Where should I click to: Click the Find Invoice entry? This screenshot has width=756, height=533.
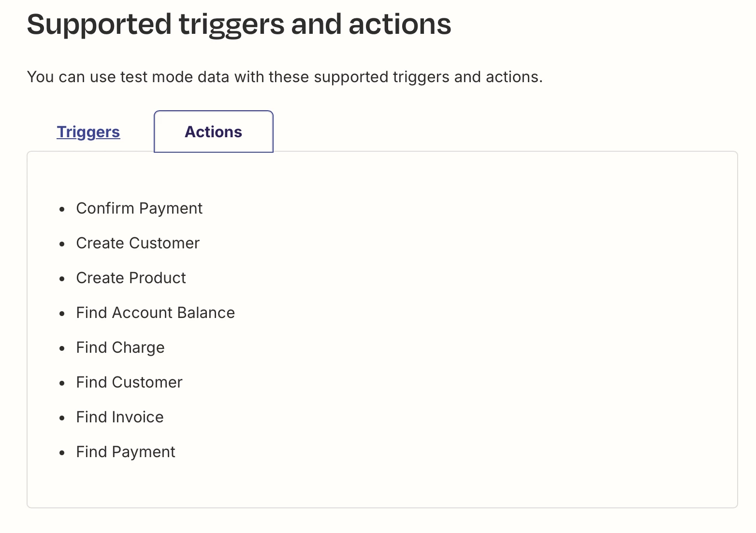(120, 417)
